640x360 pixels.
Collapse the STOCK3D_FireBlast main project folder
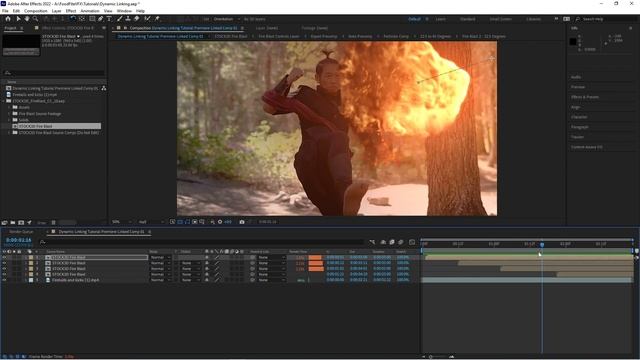pyautogui.click(x=4, y=101)
